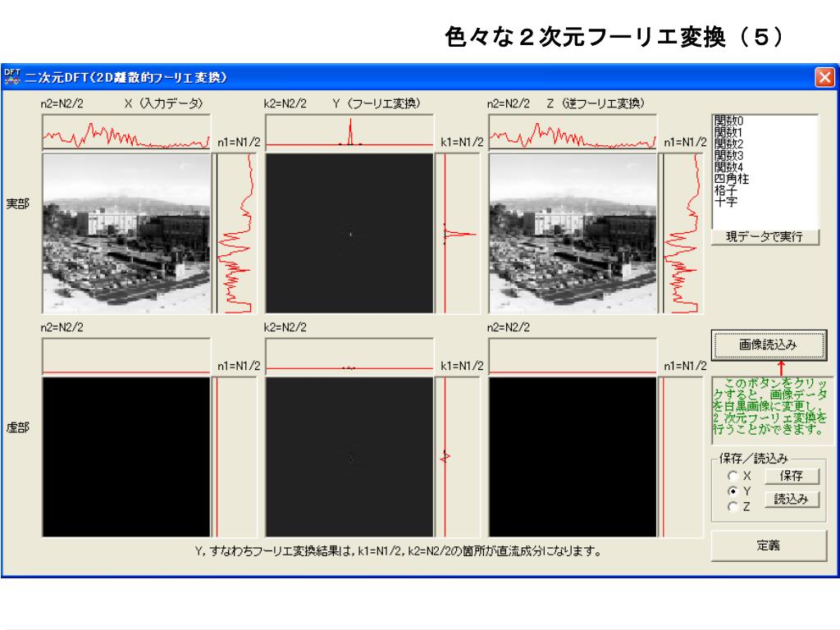Click the 読込み button
This screenshot has width=840, height=630.
792,500
